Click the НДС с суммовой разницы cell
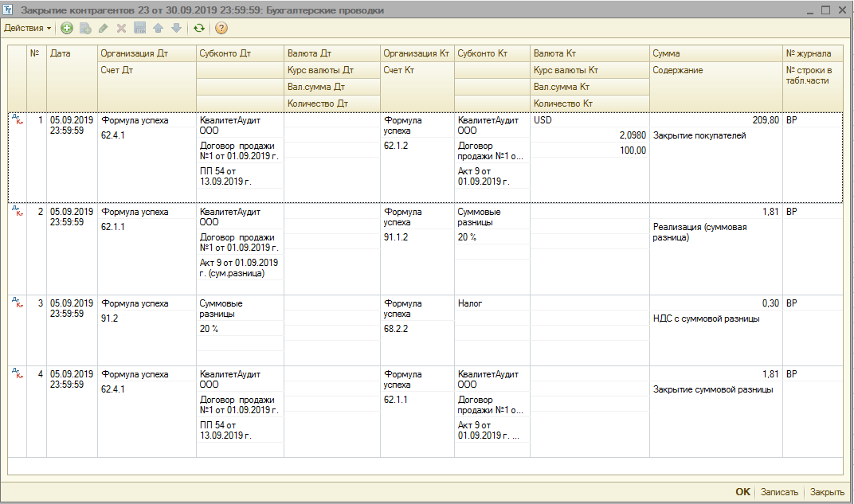Viewport: 854px width, 504px height. (x=706, y=318)
